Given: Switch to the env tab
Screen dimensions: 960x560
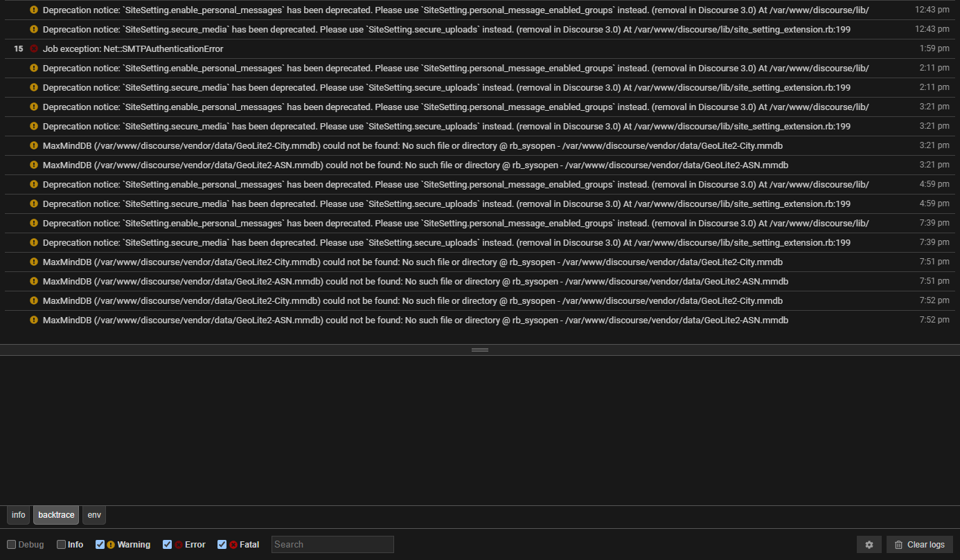Looking at the screenshot, I should [94, 515].
